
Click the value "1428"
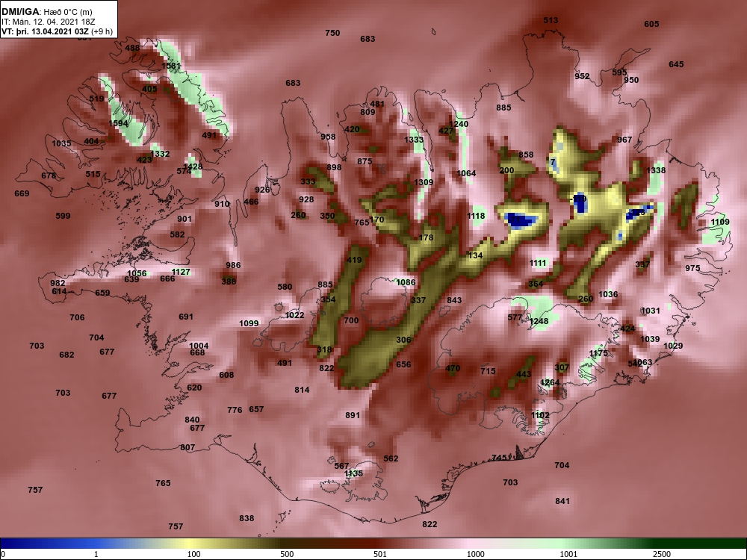pos(193,167)
